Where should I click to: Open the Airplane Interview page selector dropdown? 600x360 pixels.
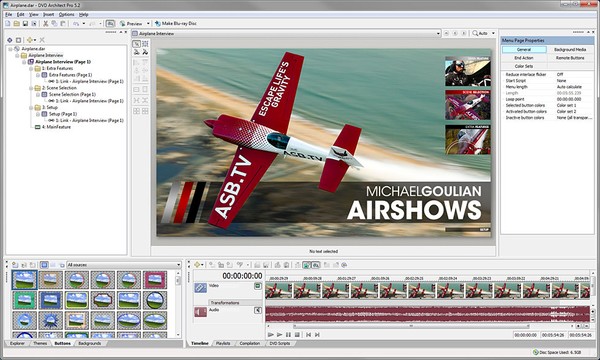click(438, 34)
